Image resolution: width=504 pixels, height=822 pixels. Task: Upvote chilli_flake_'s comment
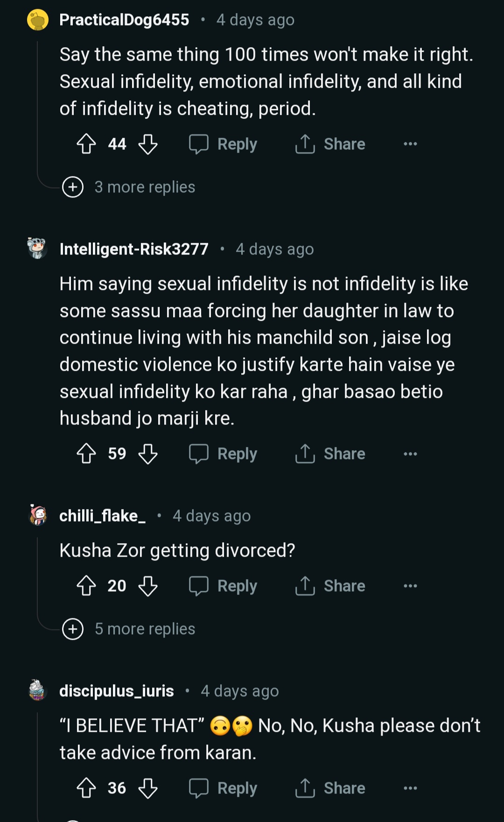(86, 586)
